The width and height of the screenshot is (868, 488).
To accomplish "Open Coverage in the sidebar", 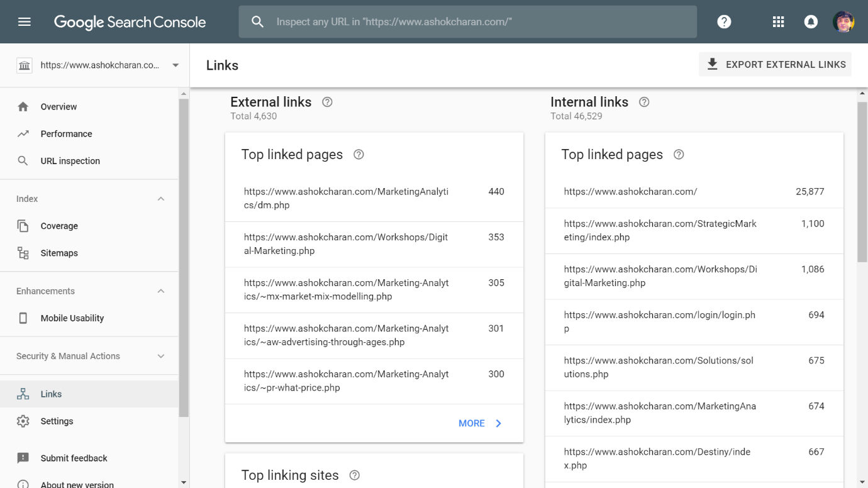I will tap(59, 226).
